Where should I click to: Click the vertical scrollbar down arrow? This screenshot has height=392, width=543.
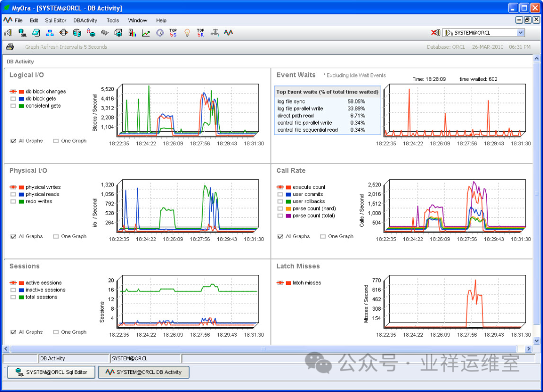coord(536,340)
